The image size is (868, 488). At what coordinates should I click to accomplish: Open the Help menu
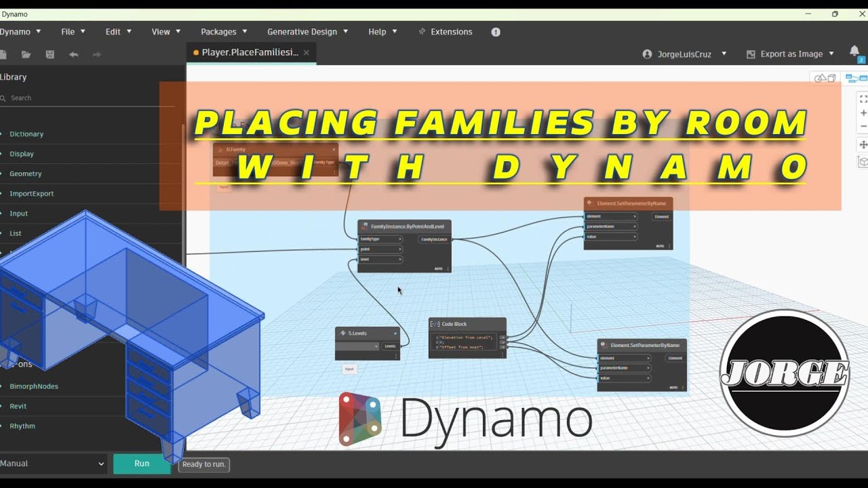382,32
